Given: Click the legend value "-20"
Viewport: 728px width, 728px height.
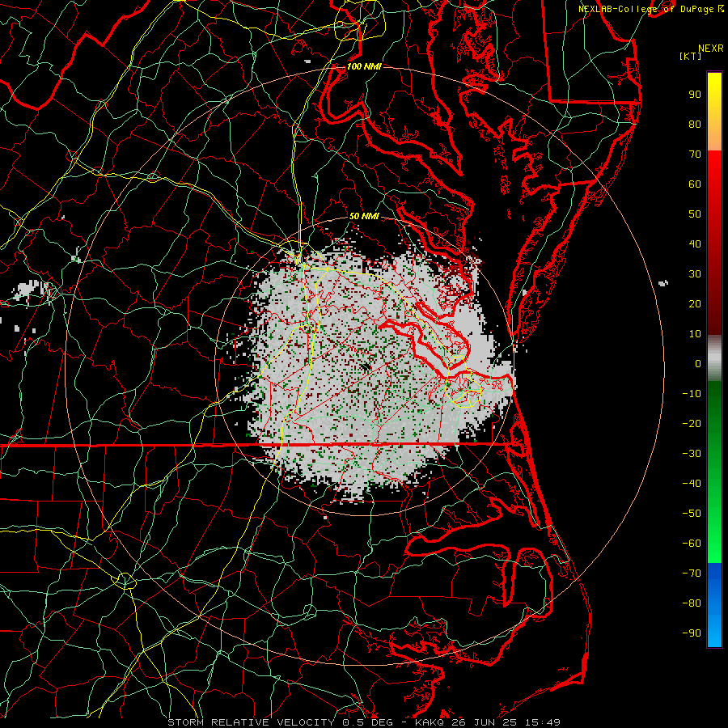Looking at the screenshot, I should point(692,424).
